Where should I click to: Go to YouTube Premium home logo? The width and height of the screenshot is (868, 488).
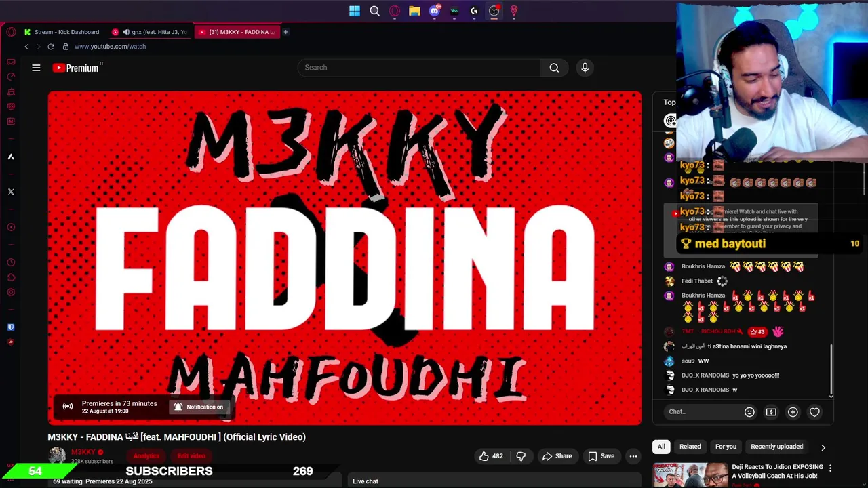(x=76, y=68)
